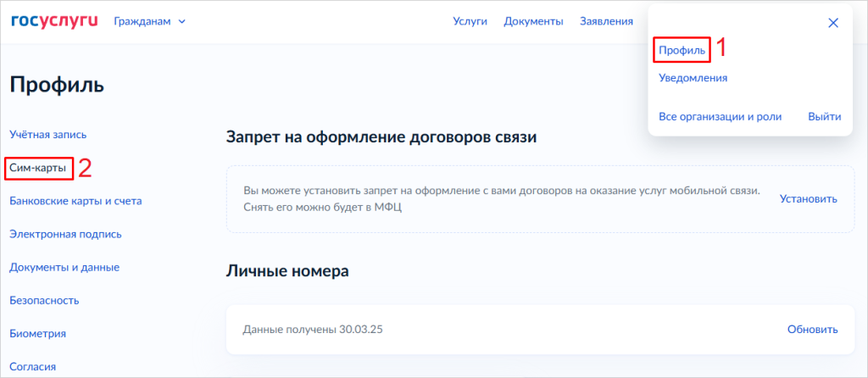Screen dimensions: 868x378
Task: Expand the Гражданам dropdown
Action: click(150, 21)
